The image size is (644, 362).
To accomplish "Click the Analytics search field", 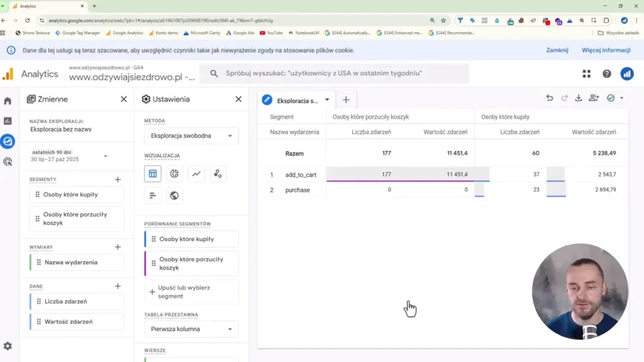I will [335, 74].
